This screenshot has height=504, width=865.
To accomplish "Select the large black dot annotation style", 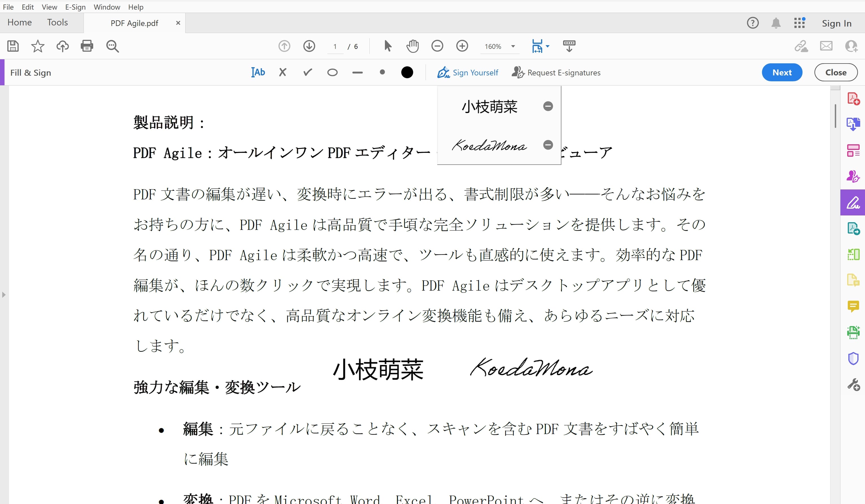I will [x=407, y=72].
